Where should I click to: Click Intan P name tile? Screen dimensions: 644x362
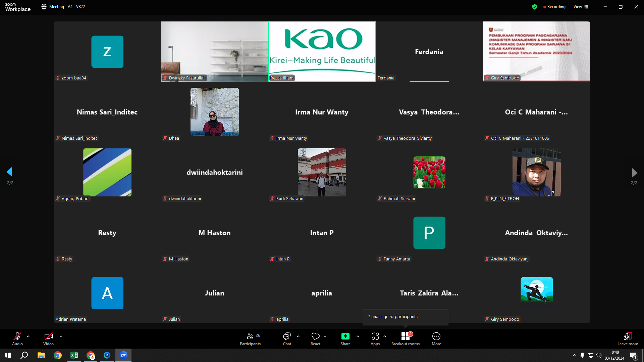pyautogui.click(x=322, y=233)
